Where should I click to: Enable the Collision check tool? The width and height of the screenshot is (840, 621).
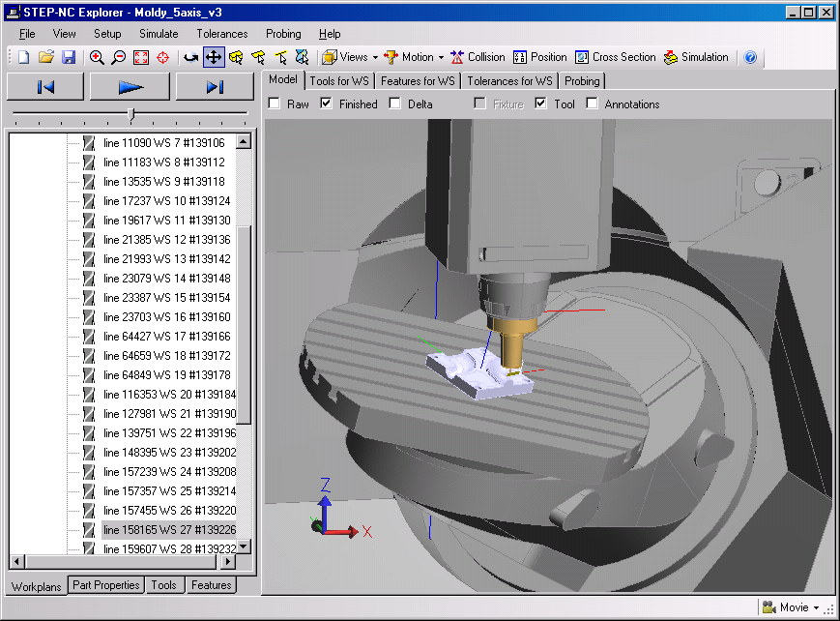(x=477, y=57)
